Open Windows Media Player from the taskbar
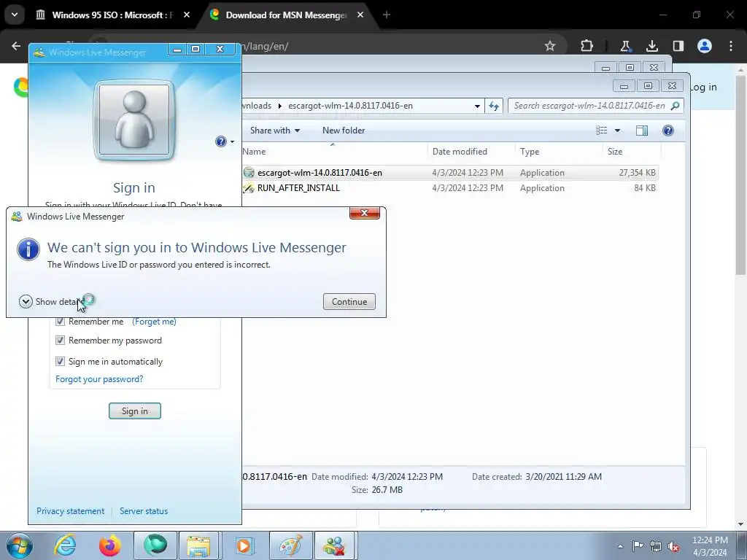This screenshot has height=560, width=747. (244, 545)
